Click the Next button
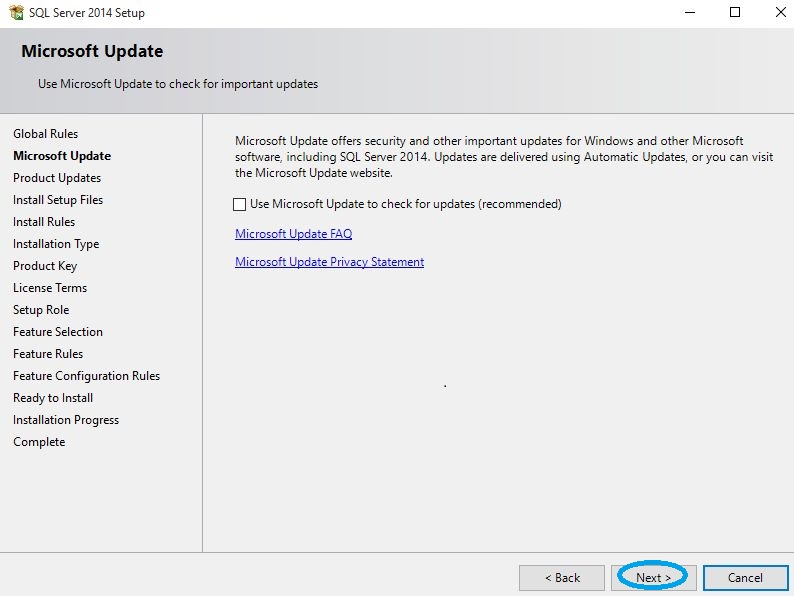The width and height of the screenshot is (794, 596). (x=653, y=577)
